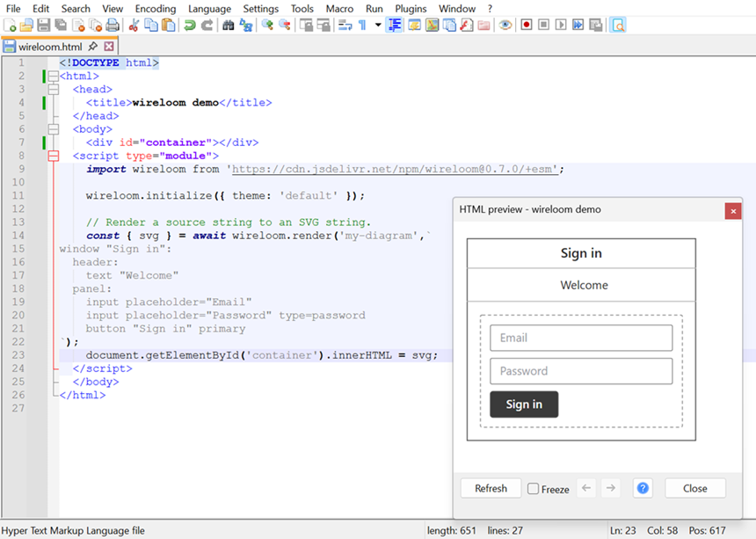
Task: Click the Password input in preview
Action: tap(581, 371)
